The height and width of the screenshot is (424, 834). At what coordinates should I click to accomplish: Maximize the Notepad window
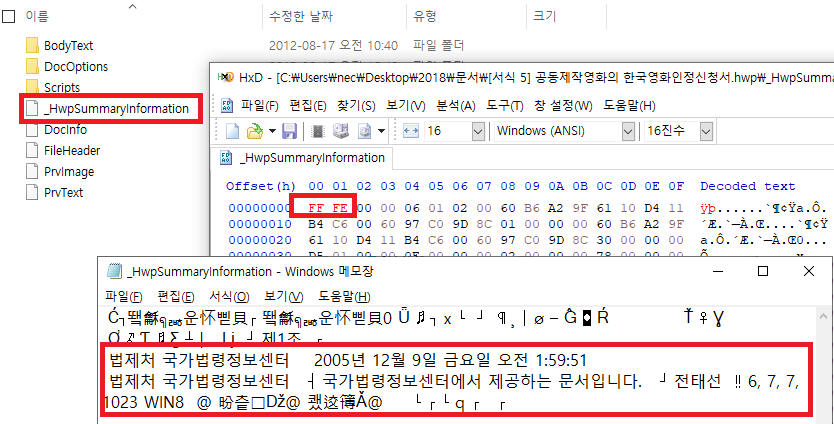(762, 272)
